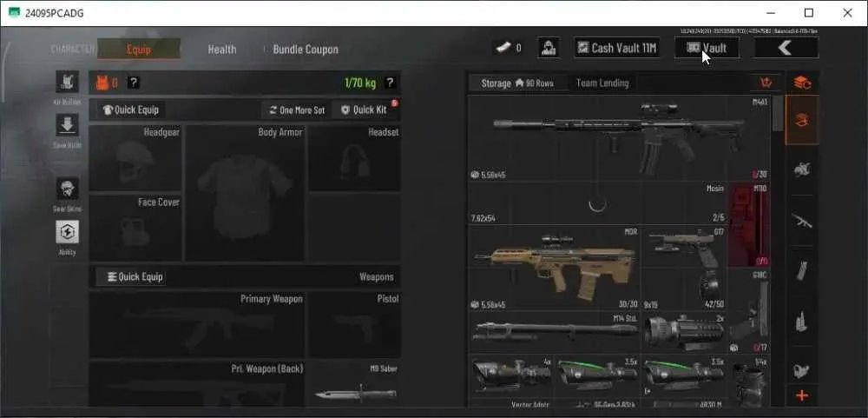Select the Face Cover equipment slot
Viewport: 868px width, 418px height.
pyautogui.click(x=135, y=228)
